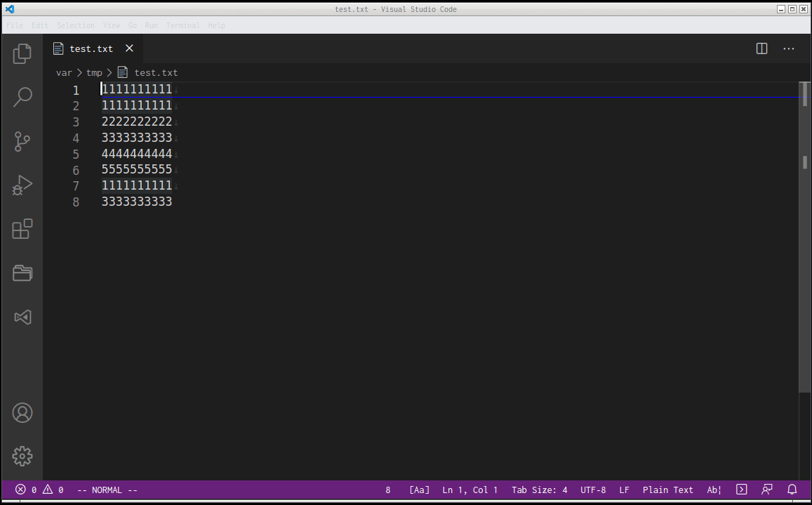
Task: Split the editor using the split icon
Action: click(761, 48)
